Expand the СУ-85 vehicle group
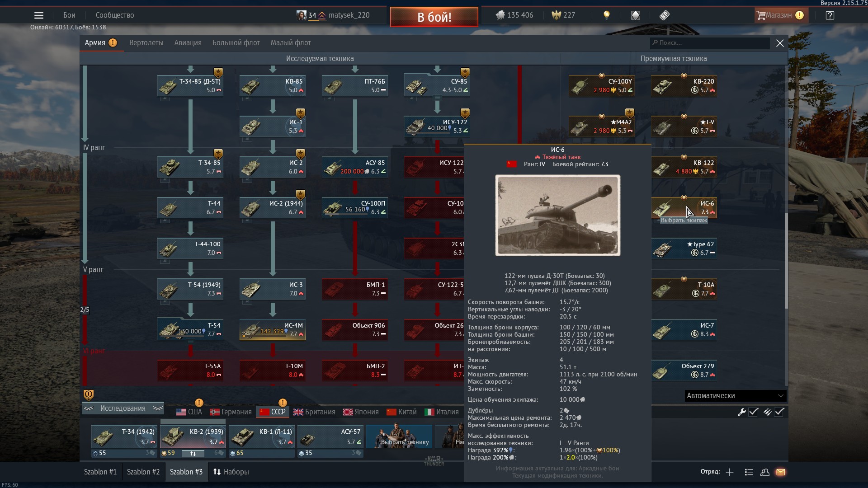 (437, 97)
